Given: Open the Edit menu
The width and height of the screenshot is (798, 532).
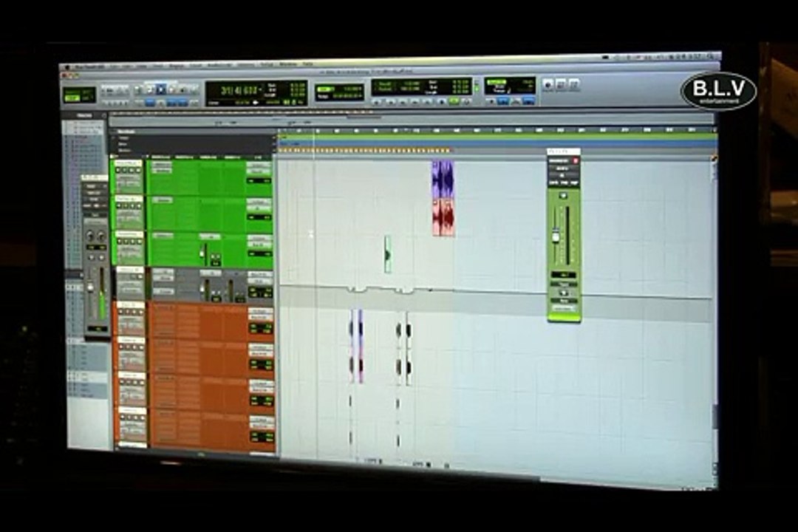Looking at the screenshot, I should 127,65.
